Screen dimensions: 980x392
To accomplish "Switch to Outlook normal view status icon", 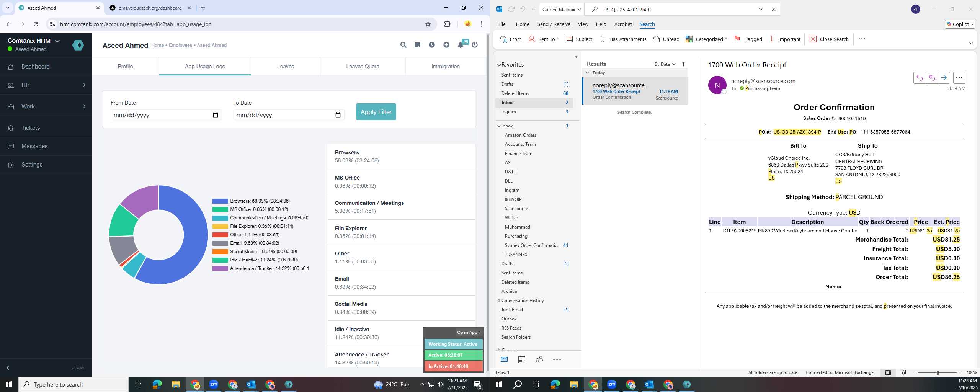I will [888, 372].
